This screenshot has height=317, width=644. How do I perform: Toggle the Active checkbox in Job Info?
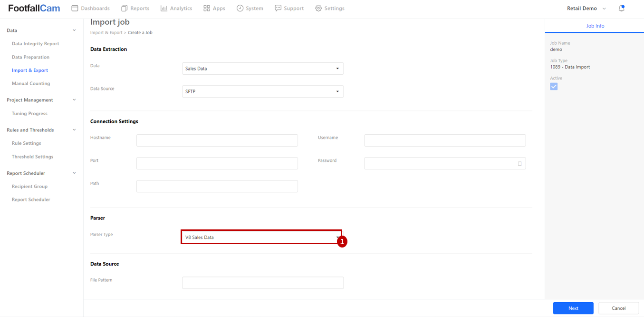click(x=554, y=87)
